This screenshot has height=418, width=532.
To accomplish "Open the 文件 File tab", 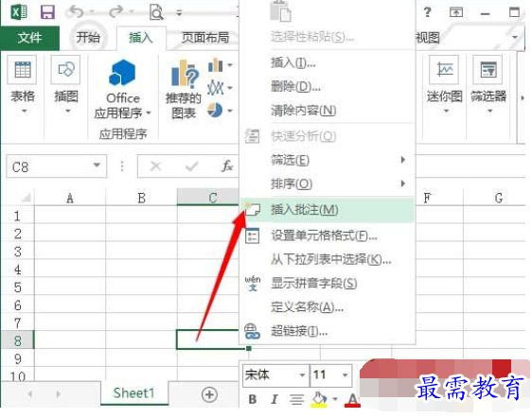I will coord(30,37).
